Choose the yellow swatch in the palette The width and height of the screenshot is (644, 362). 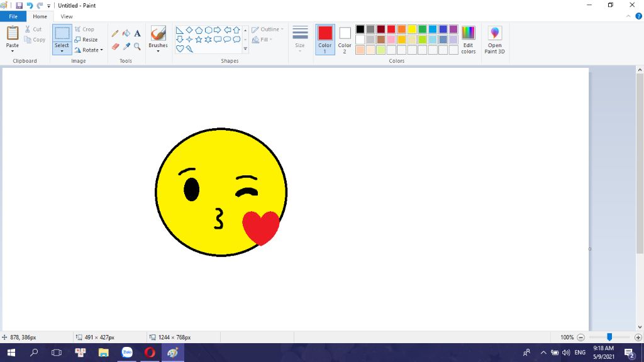[411, 29]
